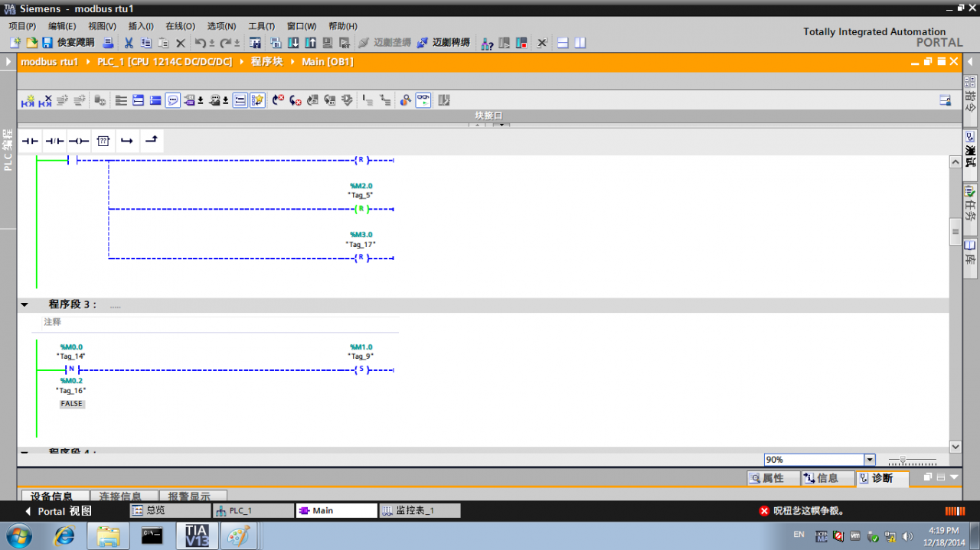Open the 设备信息 tab
This screenshot has width=980, height=550.
tap(55, 496)
